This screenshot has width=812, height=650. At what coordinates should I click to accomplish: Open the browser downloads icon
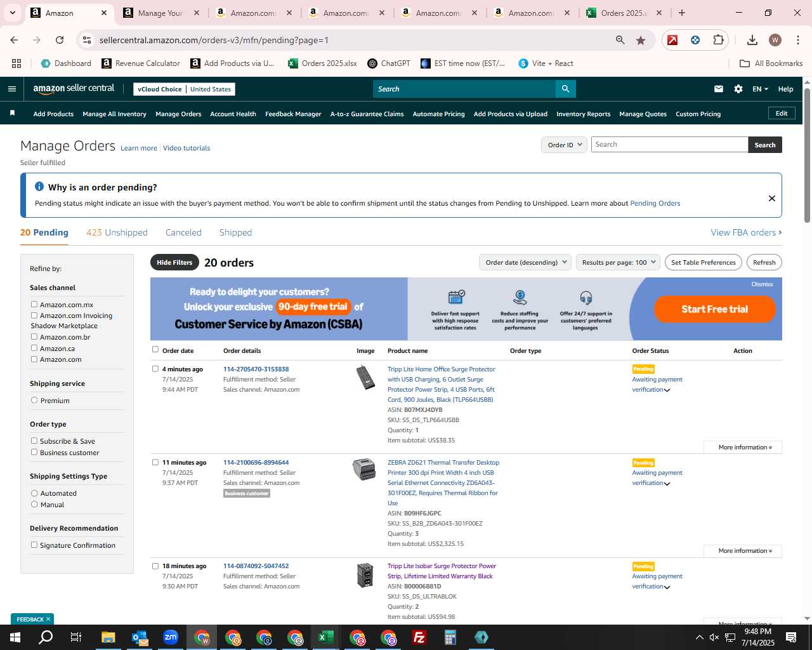[x=752, y=40]
